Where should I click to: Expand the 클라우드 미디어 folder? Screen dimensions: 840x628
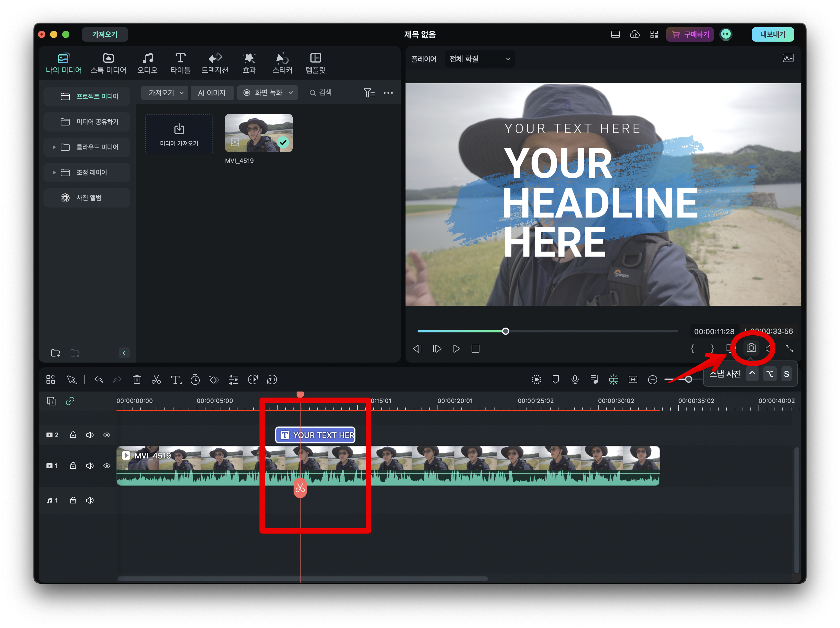(54, 147)
